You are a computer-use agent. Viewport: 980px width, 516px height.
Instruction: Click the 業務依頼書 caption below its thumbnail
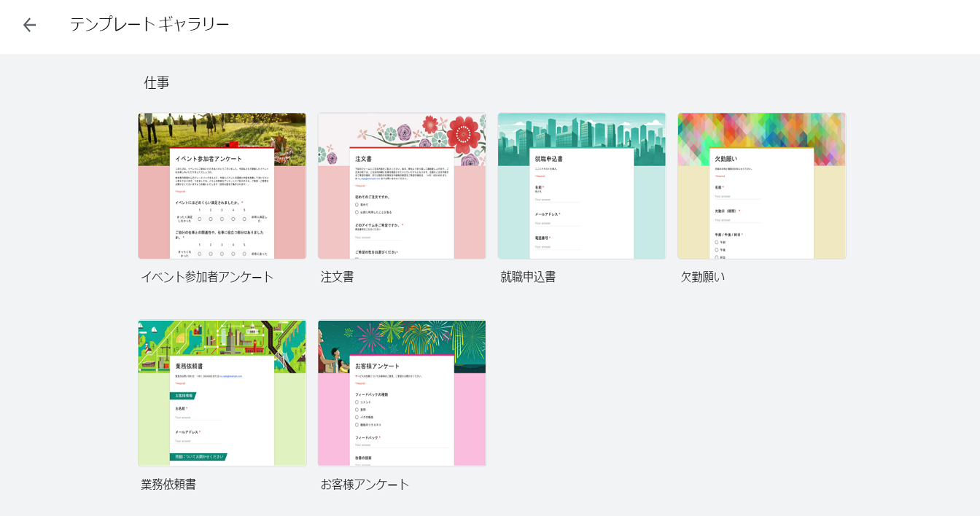tap(168, 485)
